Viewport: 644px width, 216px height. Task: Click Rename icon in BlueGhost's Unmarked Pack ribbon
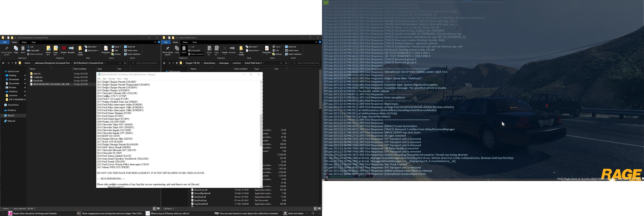coord(71,48)
